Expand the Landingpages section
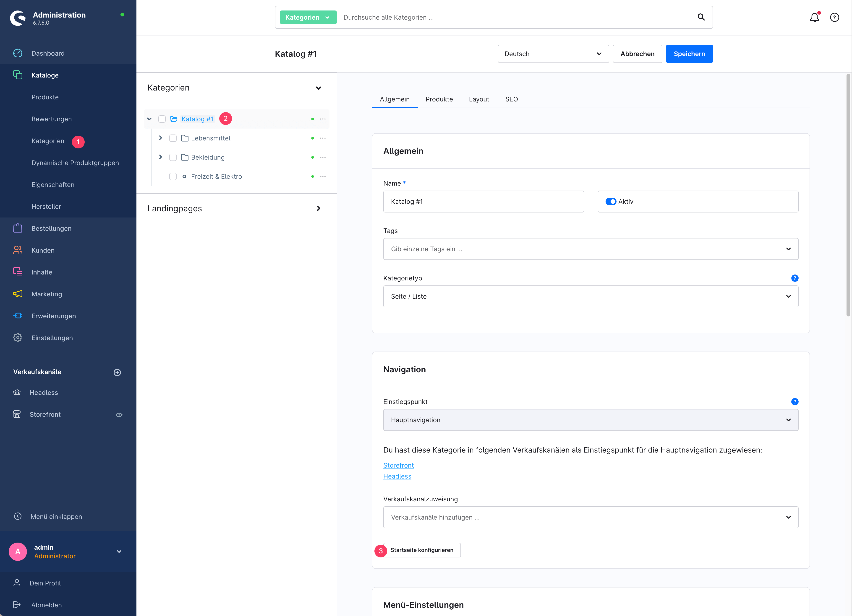This screenshot has width=852, height=616. click(318, 208)
